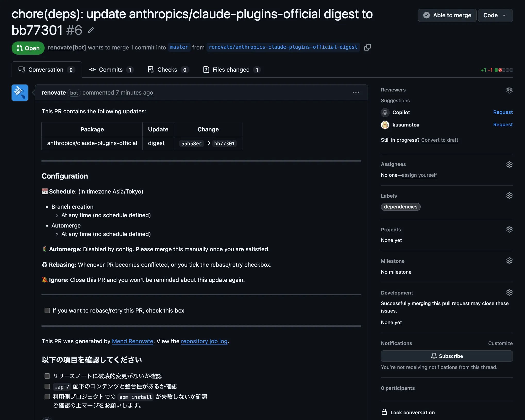Click assign yourself link
Screen dimensions: 525x420
(x=419, y=175)
